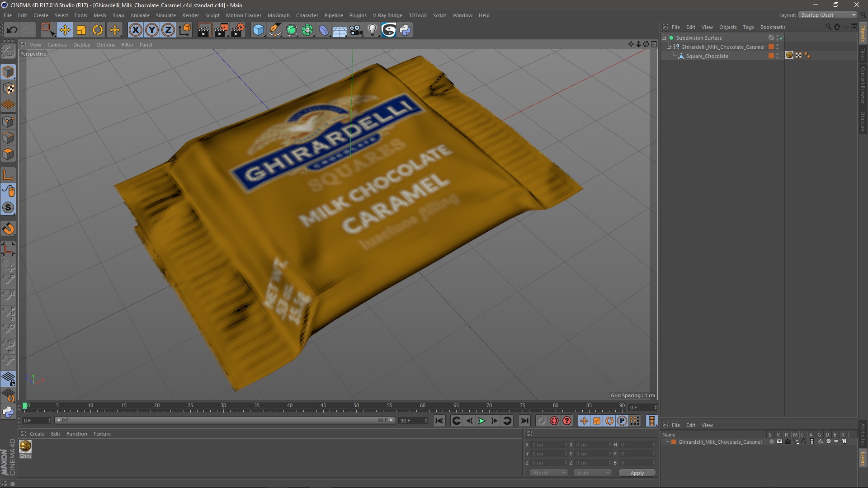Toggle X axis lock
Viewport: 868px width, 488px height.
click(135, 30)
